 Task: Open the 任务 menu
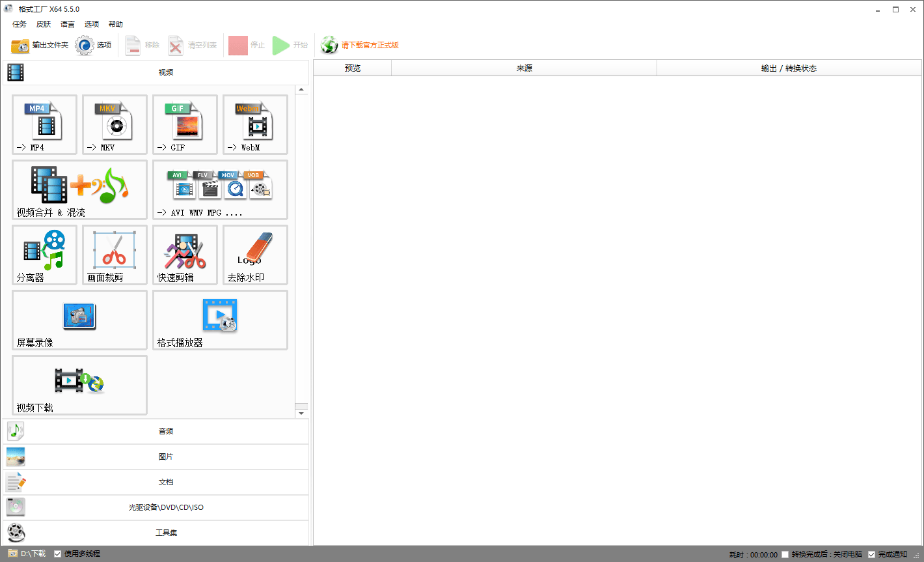coord(20,24)
